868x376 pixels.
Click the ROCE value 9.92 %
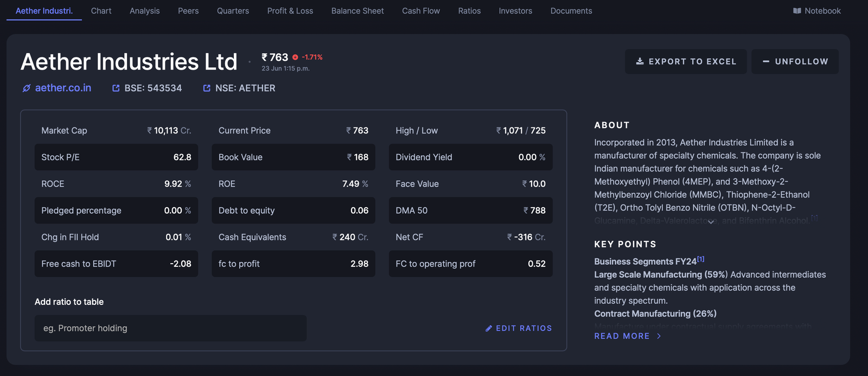[x=177, y=184]
